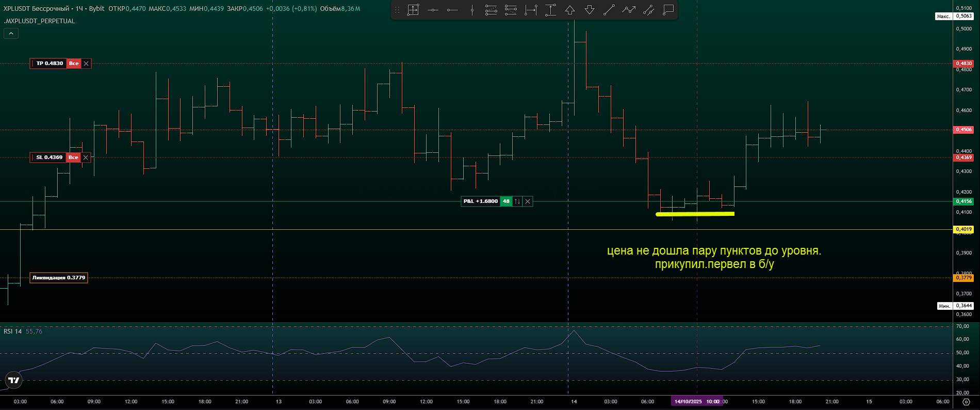The height and width of the screenshot is (410, 980).
Task: Click the position size 48 box
Action: click(x=506, y=201)
